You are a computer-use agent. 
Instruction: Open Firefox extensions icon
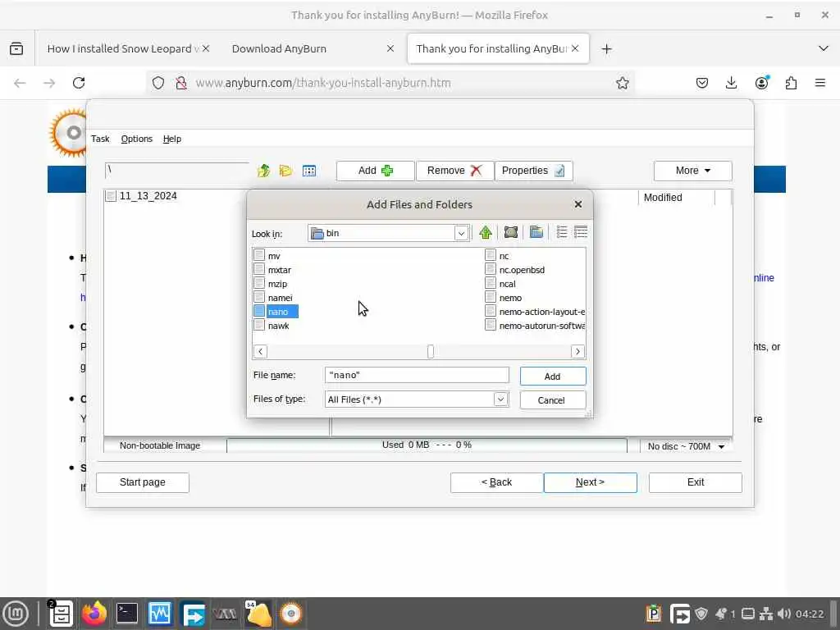(791, 83)
